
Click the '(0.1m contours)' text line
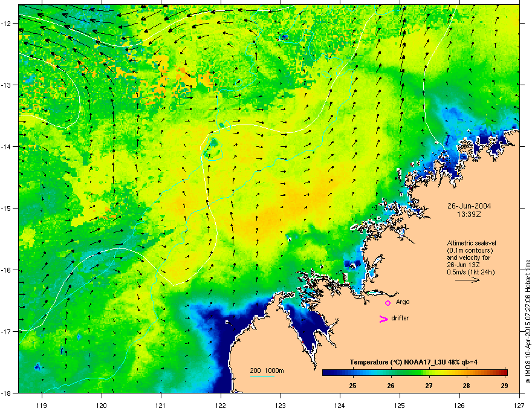tap(470, 250)
